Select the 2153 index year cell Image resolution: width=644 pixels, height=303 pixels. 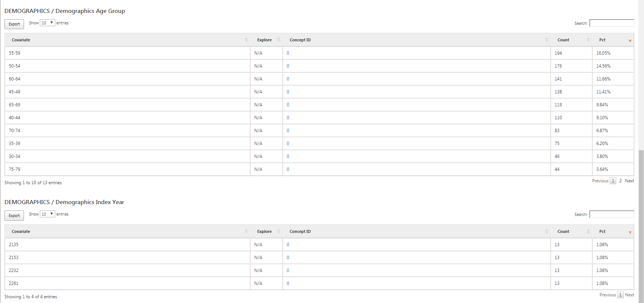click(127, 258)
